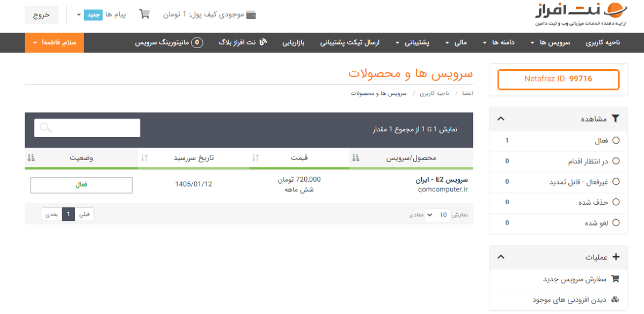Screen dimensions: 644x314
Task: Click the filter funnel icon beside مشاهده
Action: 616,119
